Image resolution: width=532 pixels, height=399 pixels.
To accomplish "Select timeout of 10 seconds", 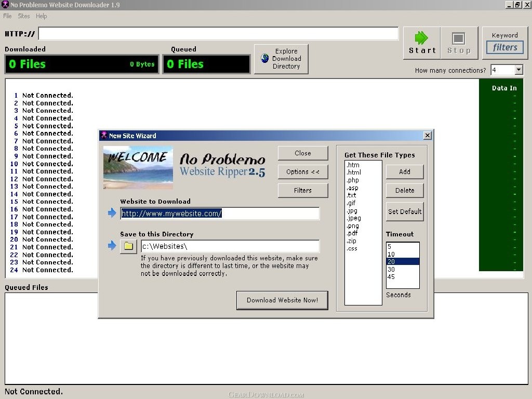I will 403,254.
